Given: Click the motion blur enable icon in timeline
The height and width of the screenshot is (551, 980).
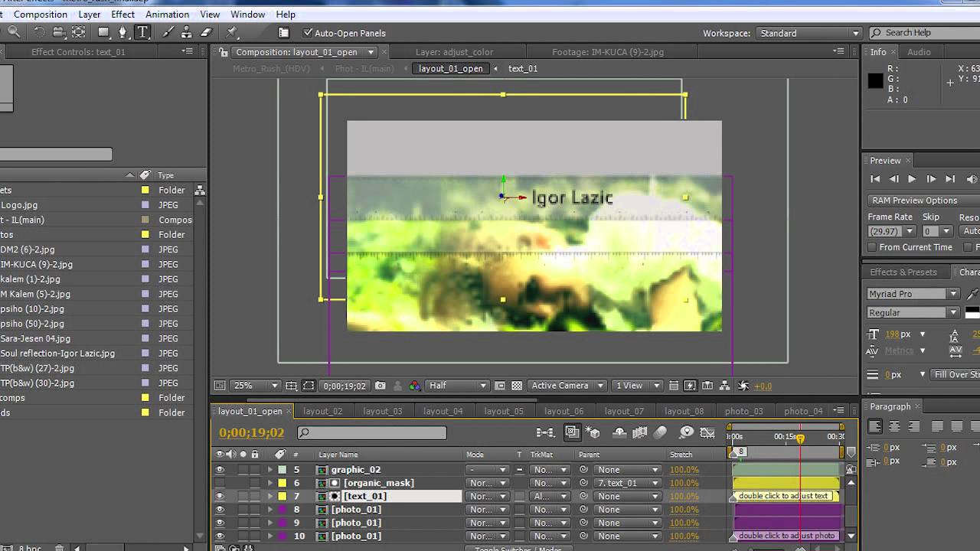Looking at the screenshot, I should 661,432.
